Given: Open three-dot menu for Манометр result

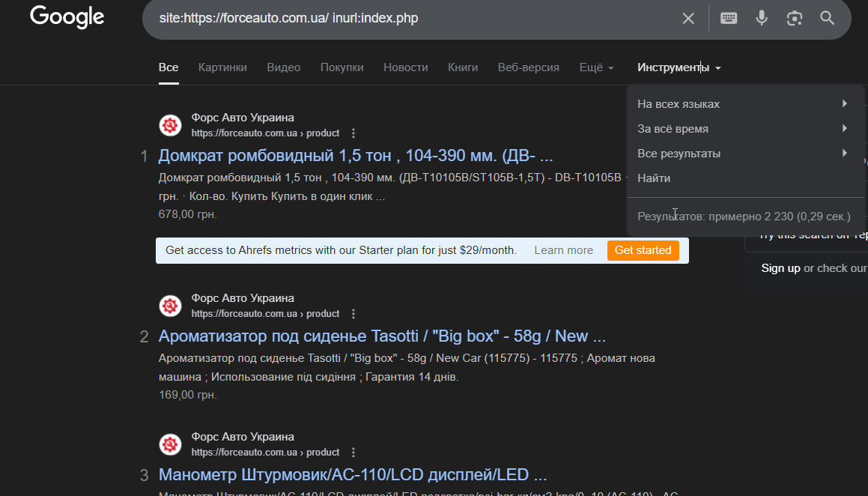Looking at the screenshot, I should [353, 453].
